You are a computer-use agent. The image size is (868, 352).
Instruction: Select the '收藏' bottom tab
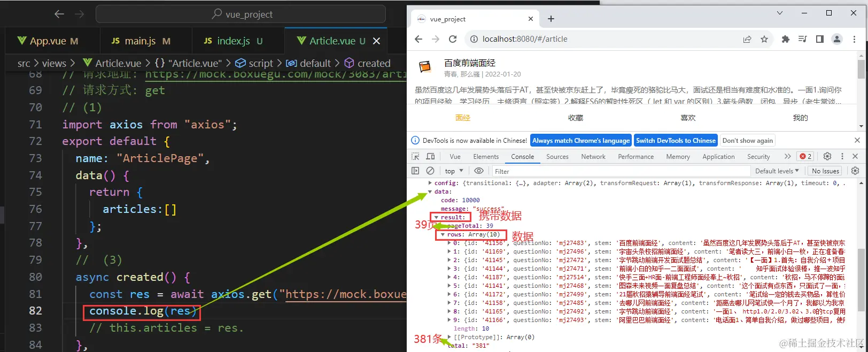[576, 118]
